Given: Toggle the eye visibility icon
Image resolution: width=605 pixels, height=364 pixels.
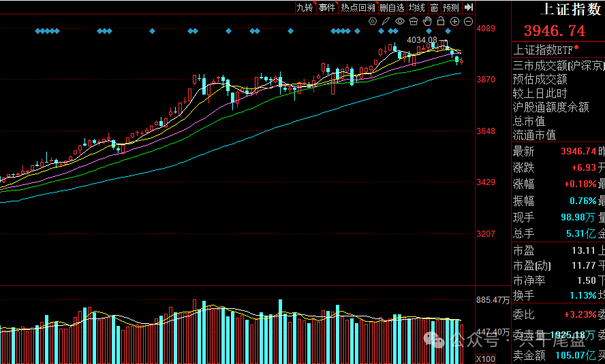Looking at the screenshot, I should [400, 21].
